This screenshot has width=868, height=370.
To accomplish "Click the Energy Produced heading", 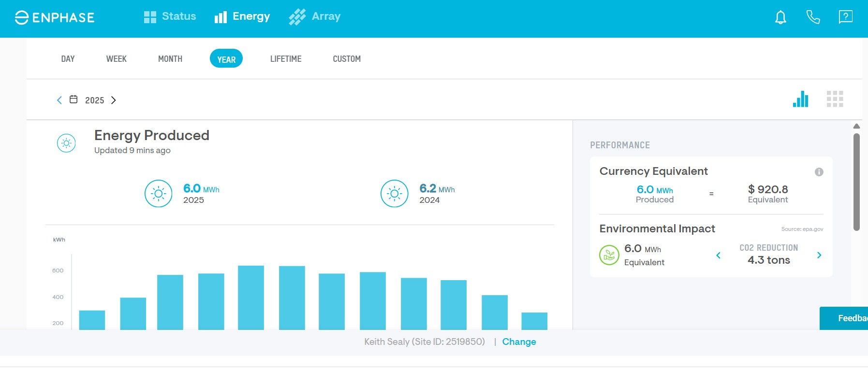I will tap(152, 135).
